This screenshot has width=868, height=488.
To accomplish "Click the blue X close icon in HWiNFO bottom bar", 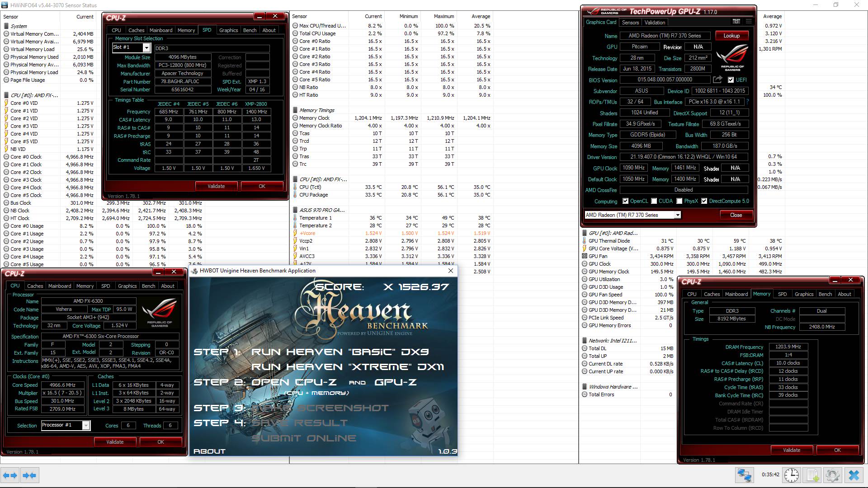I will [x=854, y=475].
